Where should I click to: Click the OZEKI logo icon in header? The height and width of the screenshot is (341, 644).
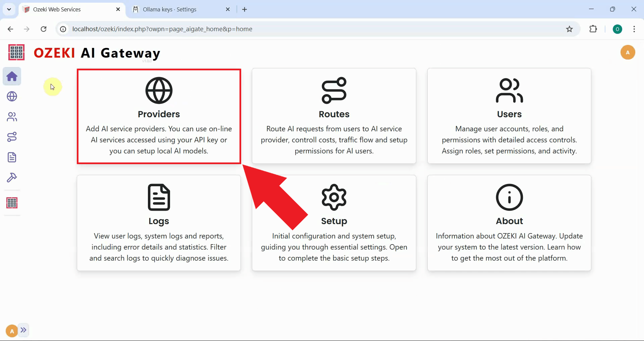(16, 52)
